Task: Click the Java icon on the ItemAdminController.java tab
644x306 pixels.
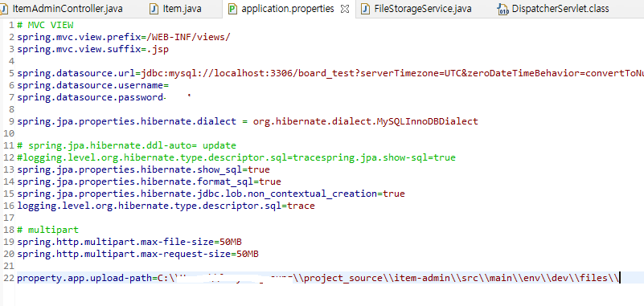Action: point(4,9)
